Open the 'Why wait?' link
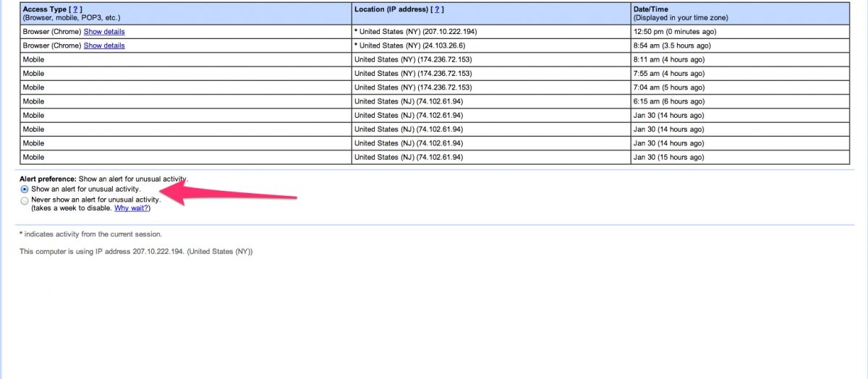 [x=131, y=208]
